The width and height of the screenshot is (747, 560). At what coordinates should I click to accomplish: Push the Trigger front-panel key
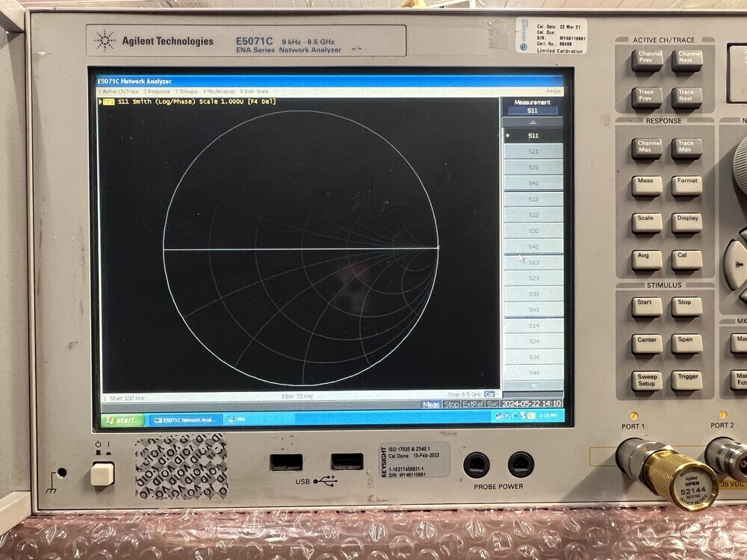pyautogui.click(x=686, y=382)
